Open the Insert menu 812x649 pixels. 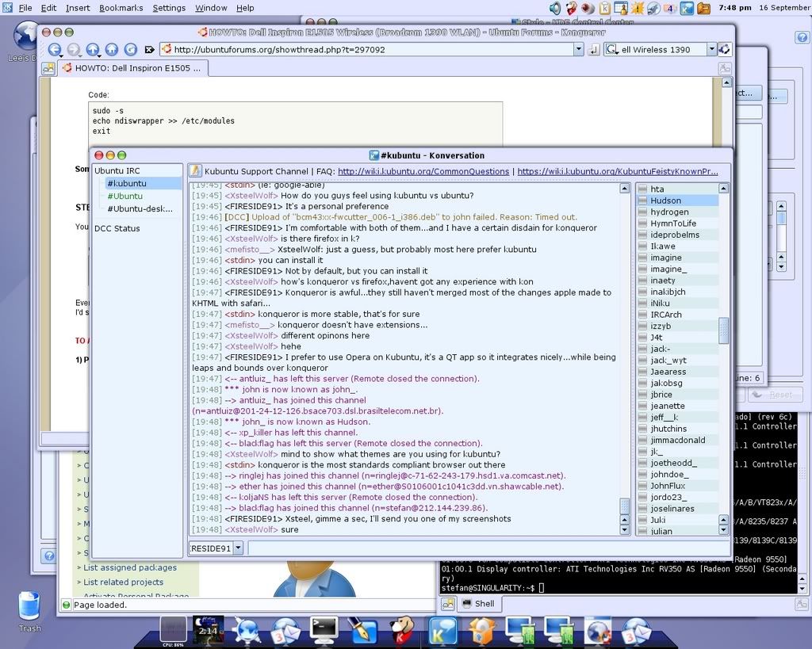pos(78,8)
